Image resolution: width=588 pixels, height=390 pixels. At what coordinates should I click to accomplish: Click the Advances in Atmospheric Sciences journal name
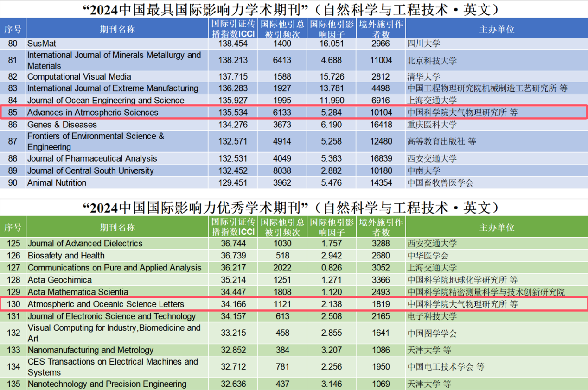coord(93,113)
